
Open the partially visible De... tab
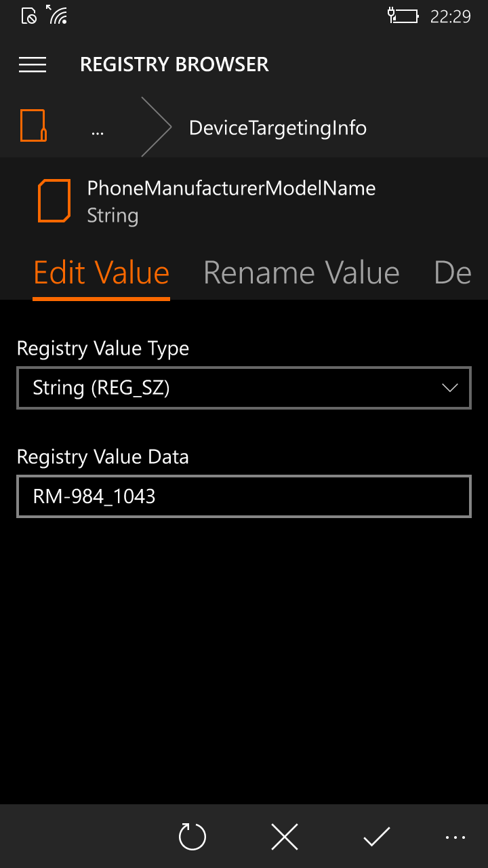pyautogui.click(x=452, y=273)
